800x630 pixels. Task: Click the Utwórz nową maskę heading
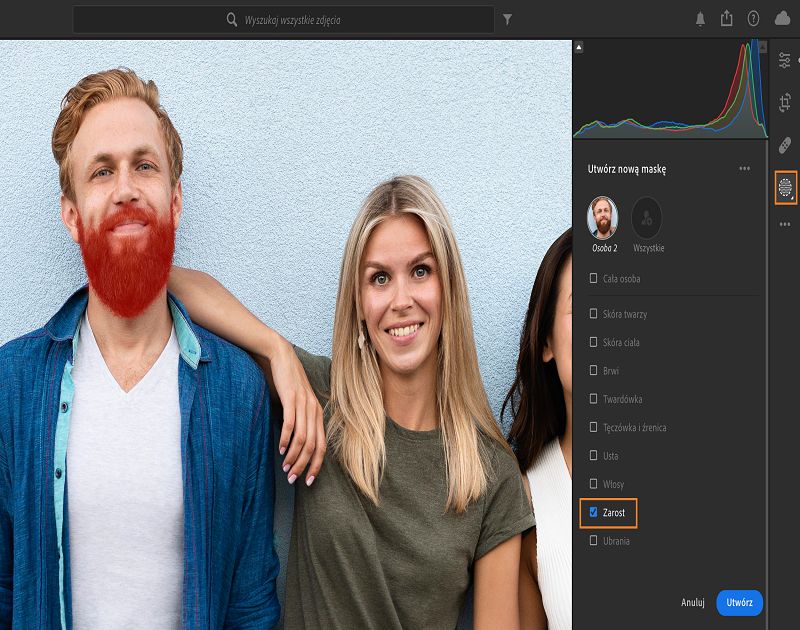point(627,169)
